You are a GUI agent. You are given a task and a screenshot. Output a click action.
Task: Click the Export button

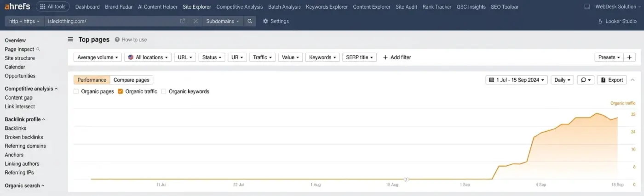coord(612,80)
